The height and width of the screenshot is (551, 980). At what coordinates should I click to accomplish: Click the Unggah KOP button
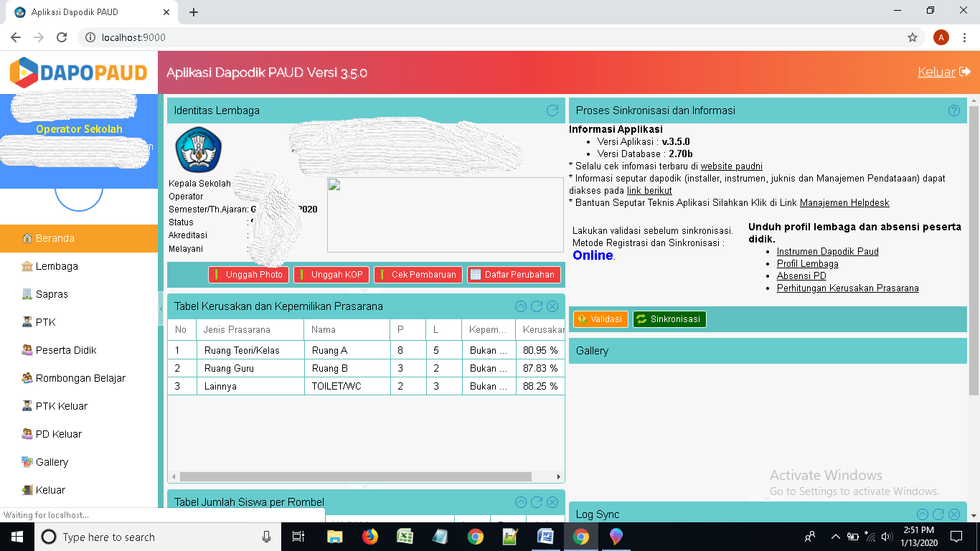click(331, 275)
